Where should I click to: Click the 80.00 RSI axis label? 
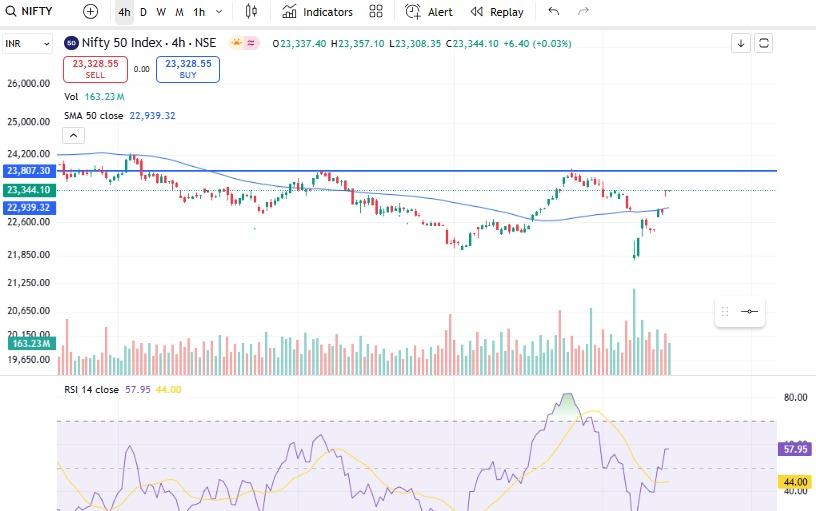pos(795,398)
